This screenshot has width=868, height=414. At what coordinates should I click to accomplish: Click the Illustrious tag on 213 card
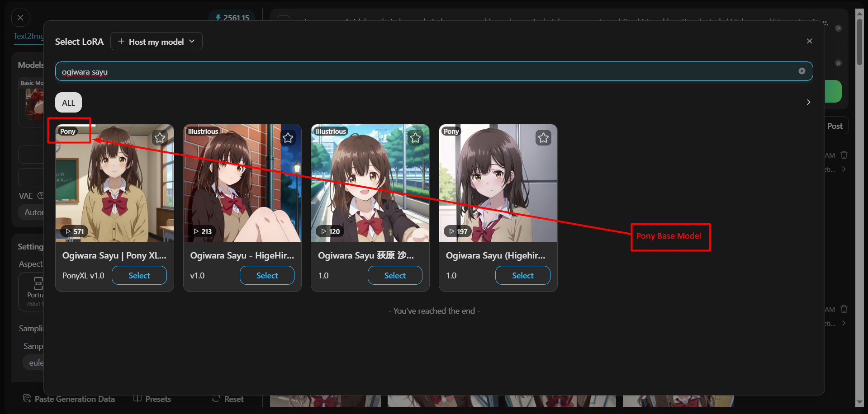(x=203, y=131)
